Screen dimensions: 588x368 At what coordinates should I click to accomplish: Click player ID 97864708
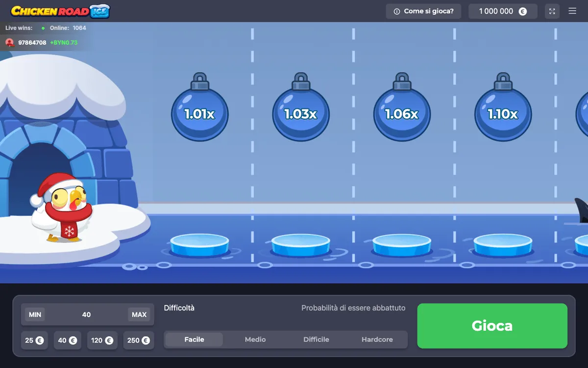32,43
